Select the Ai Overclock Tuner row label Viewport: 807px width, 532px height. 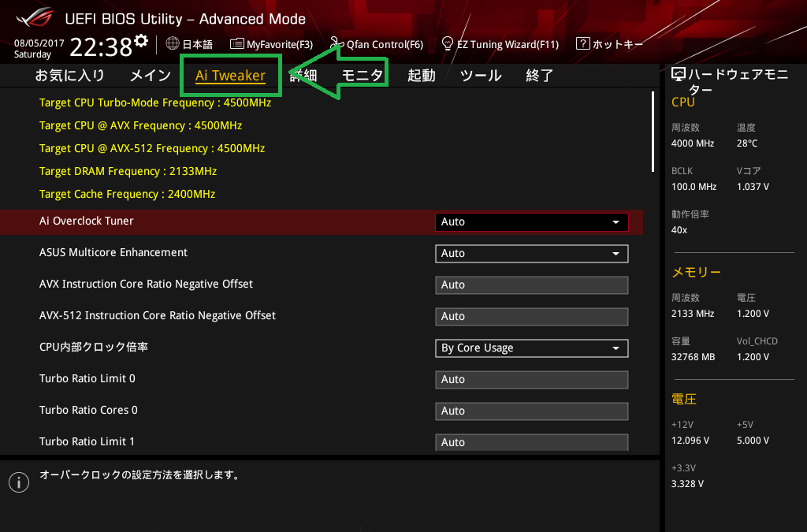pyautogui.click(x=87, y=221)
